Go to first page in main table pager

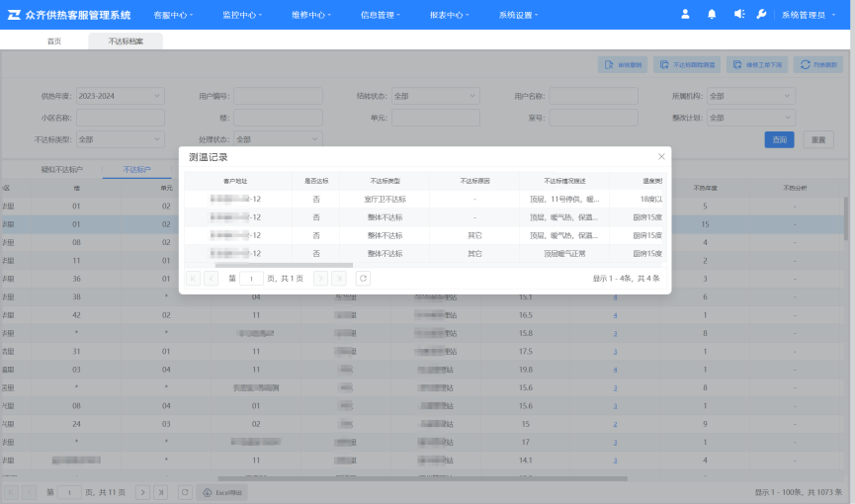tap(11, 492)
